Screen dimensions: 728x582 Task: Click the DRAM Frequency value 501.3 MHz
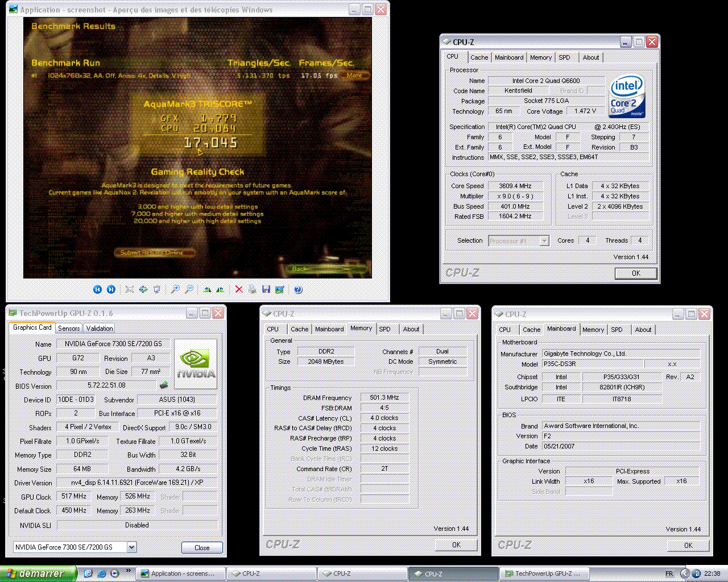384,398
